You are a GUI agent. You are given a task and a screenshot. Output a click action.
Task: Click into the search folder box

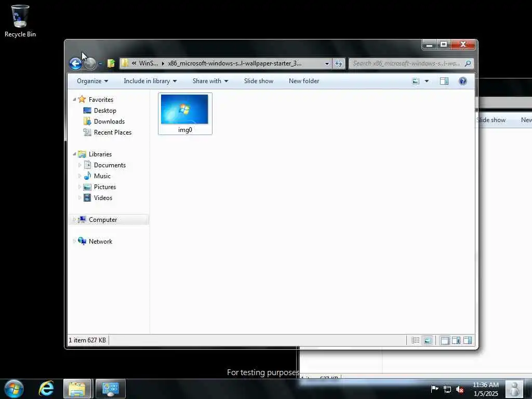pyautogui.click(x=411, y=63)
